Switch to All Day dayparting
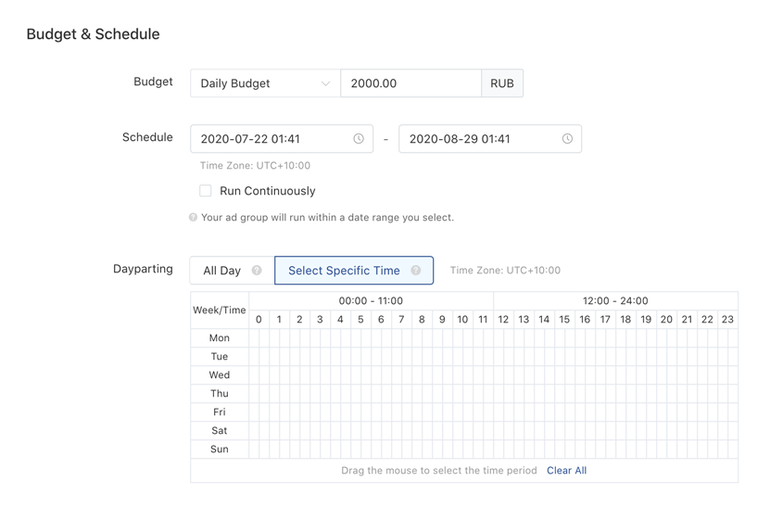 222,271
